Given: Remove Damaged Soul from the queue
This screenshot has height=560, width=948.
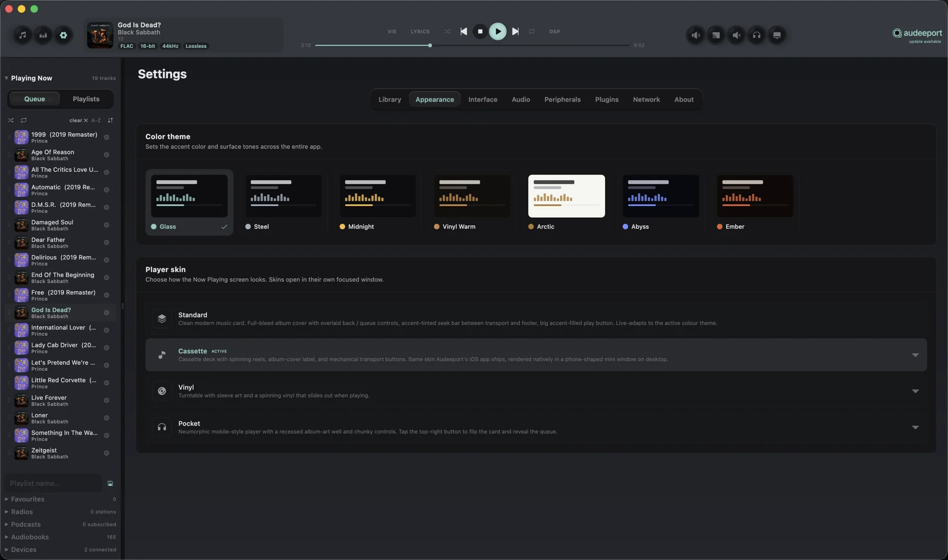Looking at the screenshot, I should click(x=106, y=225).
